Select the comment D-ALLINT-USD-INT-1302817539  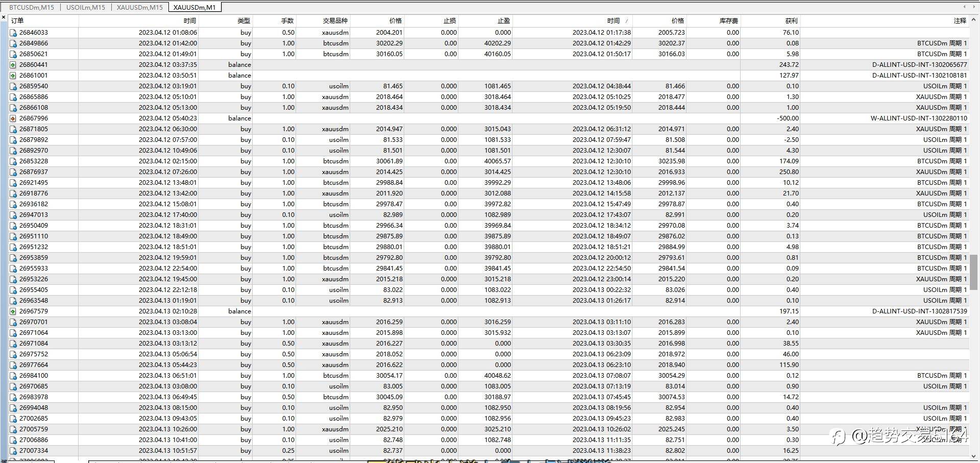[919, 311]
